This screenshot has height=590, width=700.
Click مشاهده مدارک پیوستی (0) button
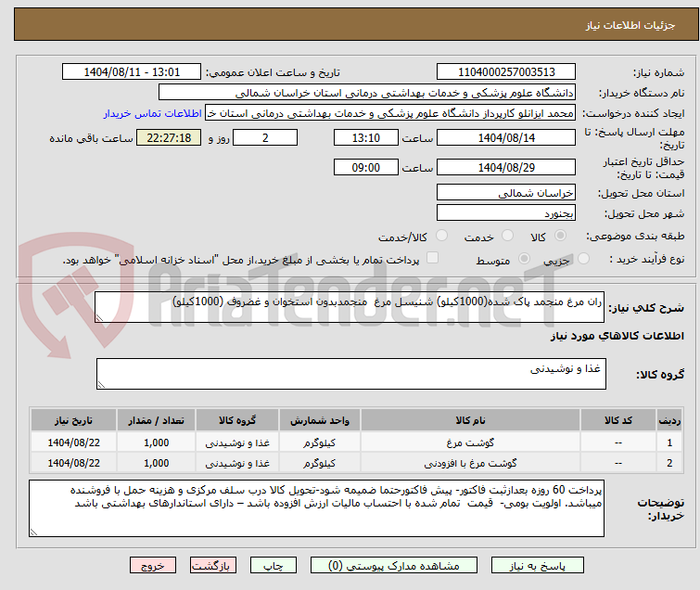pos(394,566)
